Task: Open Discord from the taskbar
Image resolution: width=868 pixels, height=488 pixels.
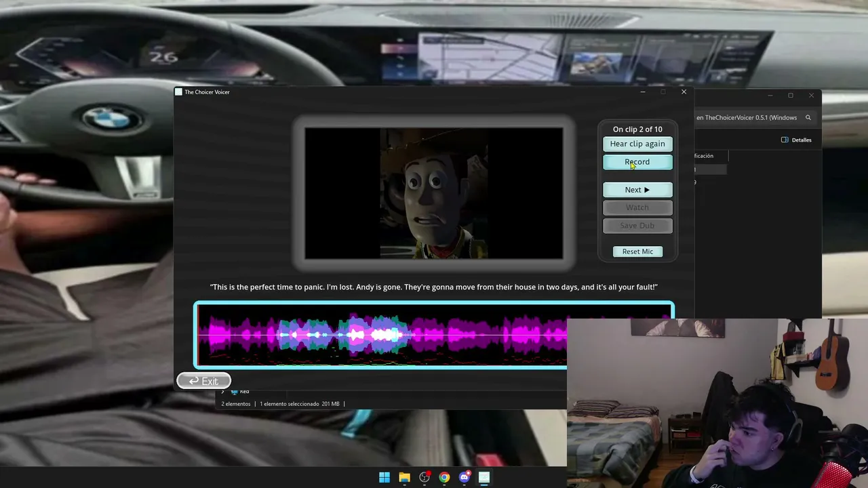Action: coord(464,478)
